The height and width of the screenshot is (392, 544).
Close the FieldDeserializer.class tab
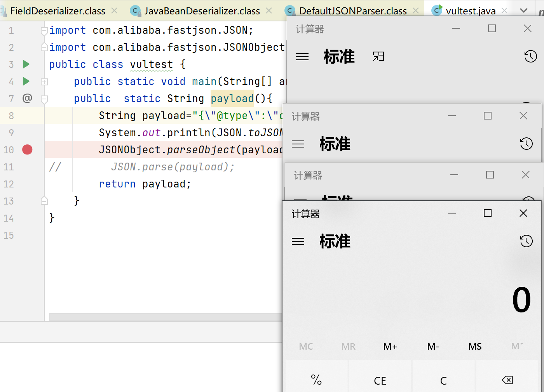(x=114, y=11)
